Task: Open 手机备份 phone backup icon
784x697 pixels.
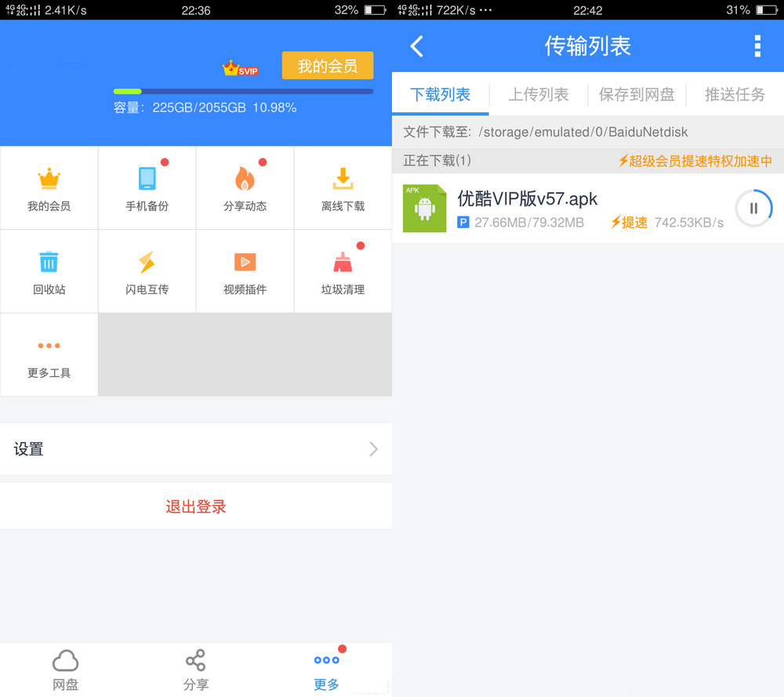Action: coord(147,179)
